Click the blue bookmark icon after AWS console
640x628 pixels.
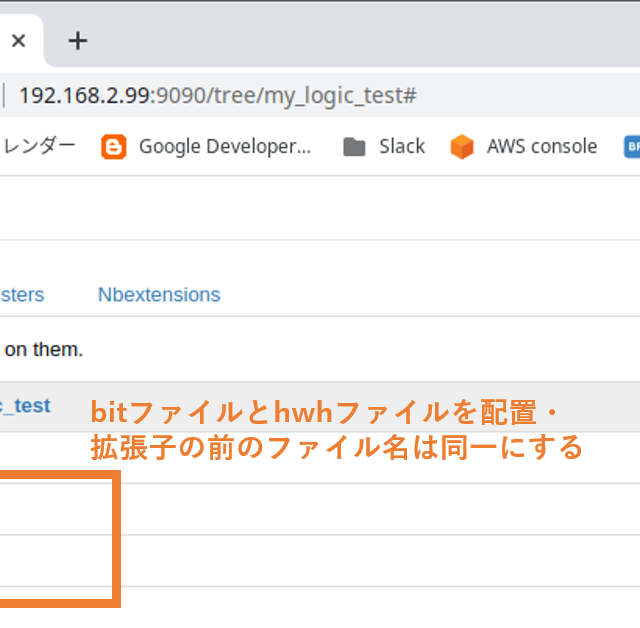[x=632, y=147]
